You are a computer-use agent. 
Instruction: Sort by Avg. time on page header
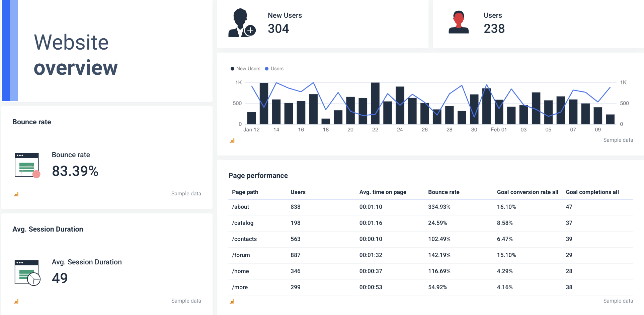383,192
